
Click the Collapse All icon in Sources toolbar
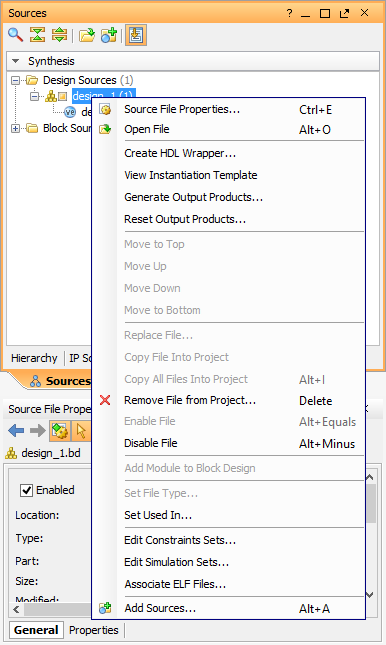coord(37,35)
